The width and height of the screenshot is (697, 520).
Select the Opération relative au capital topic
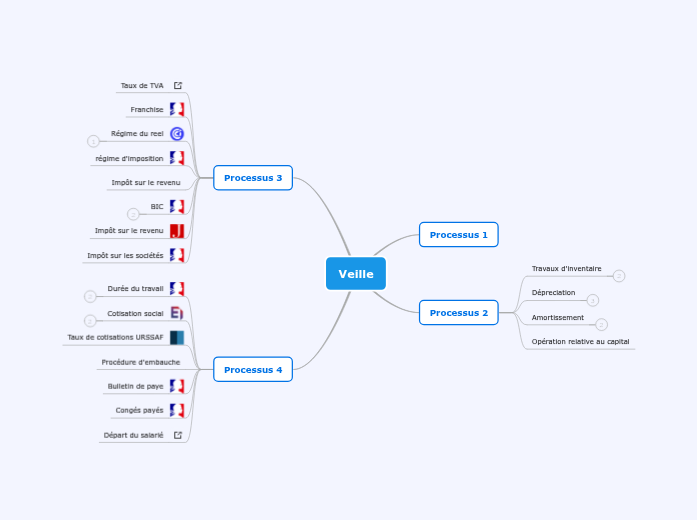tap(580, 342)
